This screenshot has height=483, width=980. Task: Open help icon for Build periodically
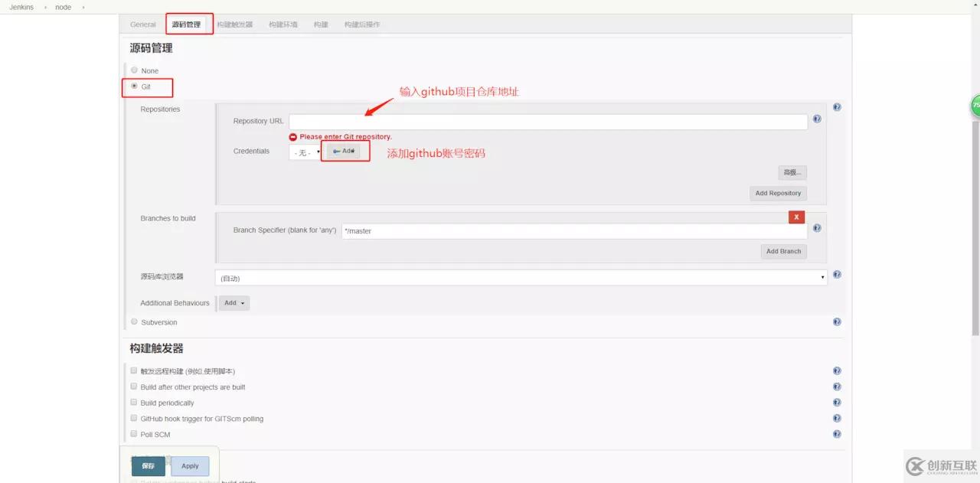837,403
